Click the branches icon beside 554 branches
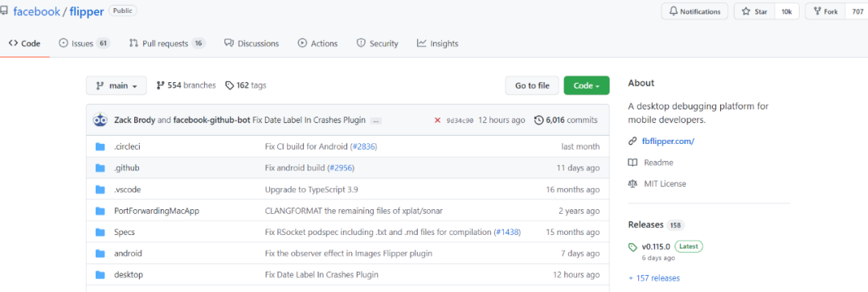This screenshot has height=292, width=868. click(x=161, y=86)
